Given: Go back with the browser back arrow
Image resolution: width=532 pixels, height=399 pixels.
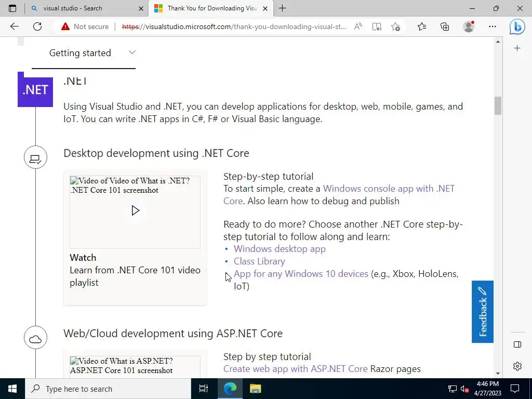Looking at the screenshot, I should coord(14,26).
